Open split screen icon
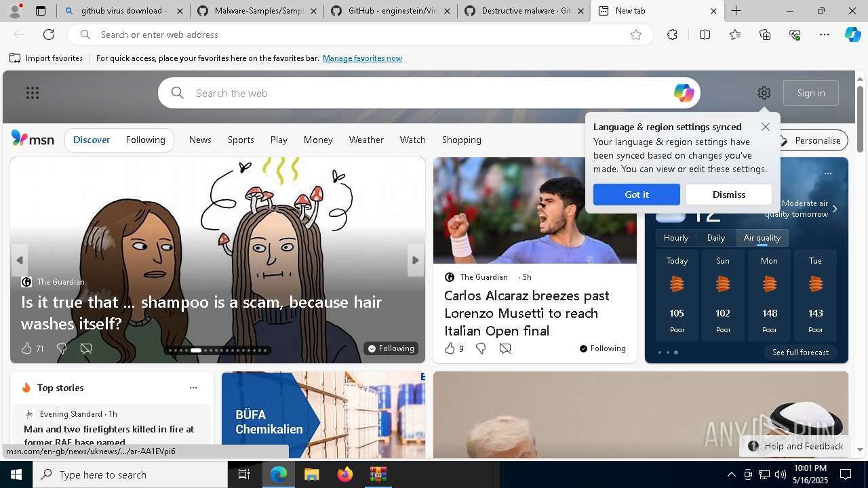This screenshot has height=488, width=868. click(x=705, y=35)
